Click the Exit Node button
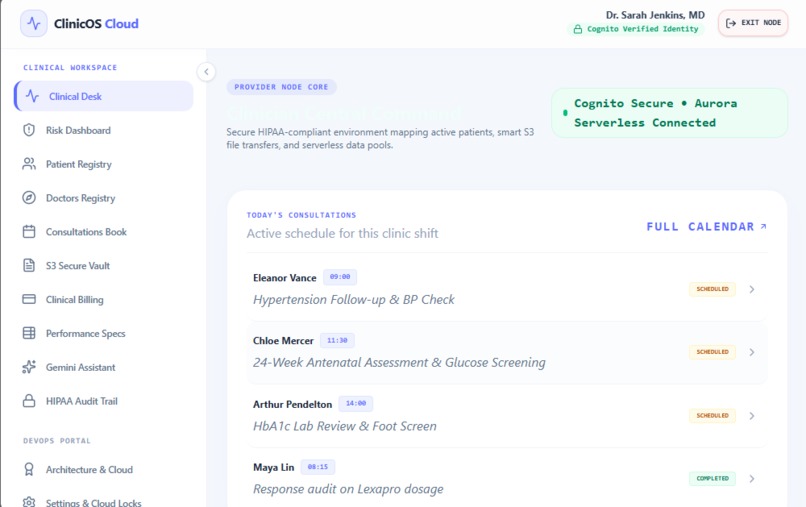 [x=753, y=23]
